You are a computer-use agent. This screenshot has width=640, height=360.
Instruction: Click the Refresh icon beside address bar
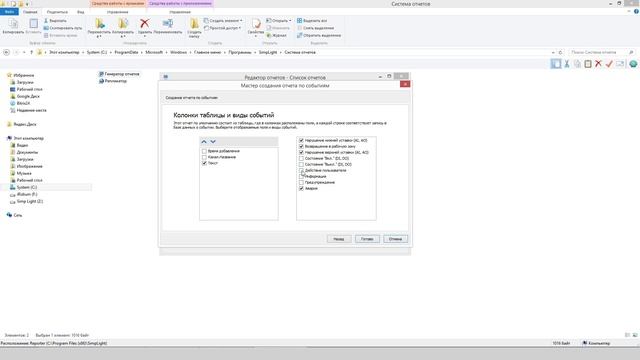(x=560, y=52)
